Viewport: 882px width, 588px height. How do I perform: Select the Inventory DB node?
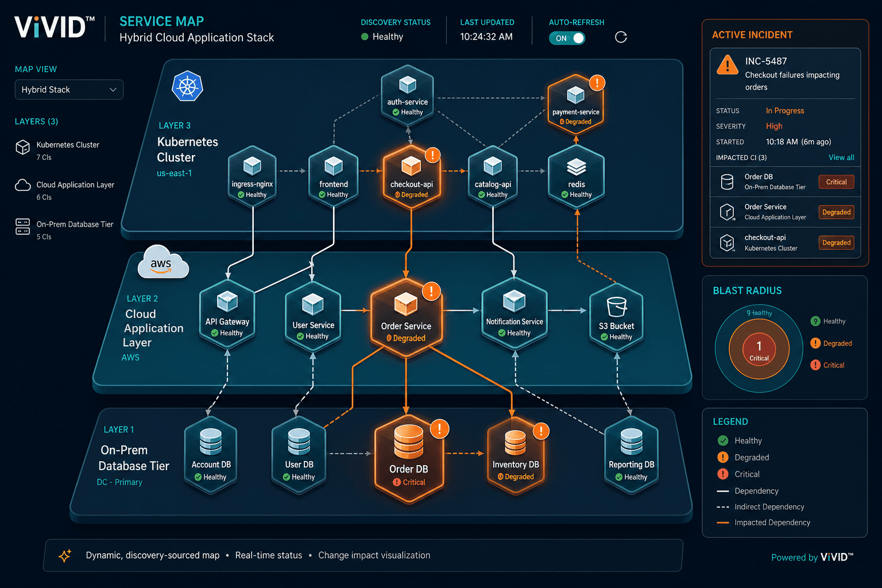[x=516, y=457]
